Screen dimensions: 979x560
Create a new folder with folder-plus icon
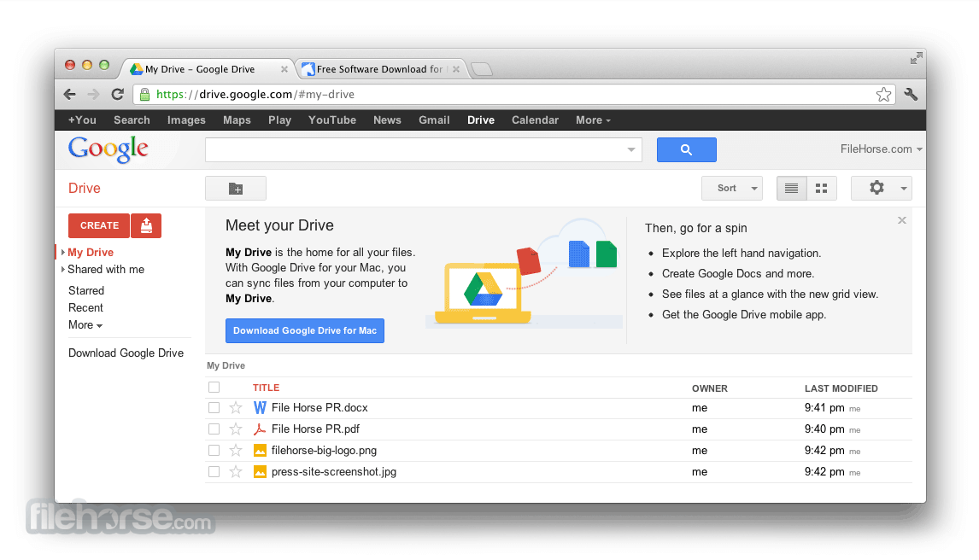pos(236,189)
